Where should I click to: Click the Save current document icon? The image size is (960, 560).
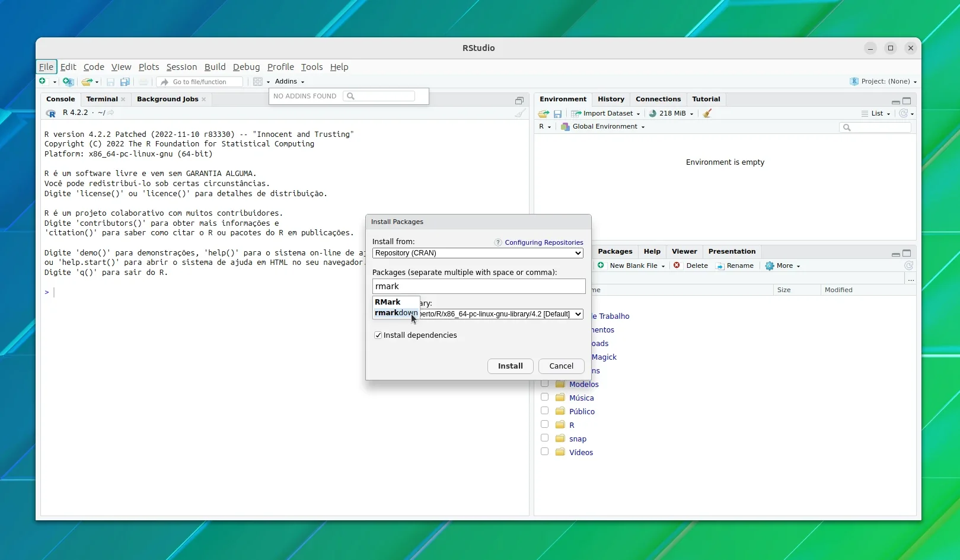pyautogui.click(x=110, y=82)
